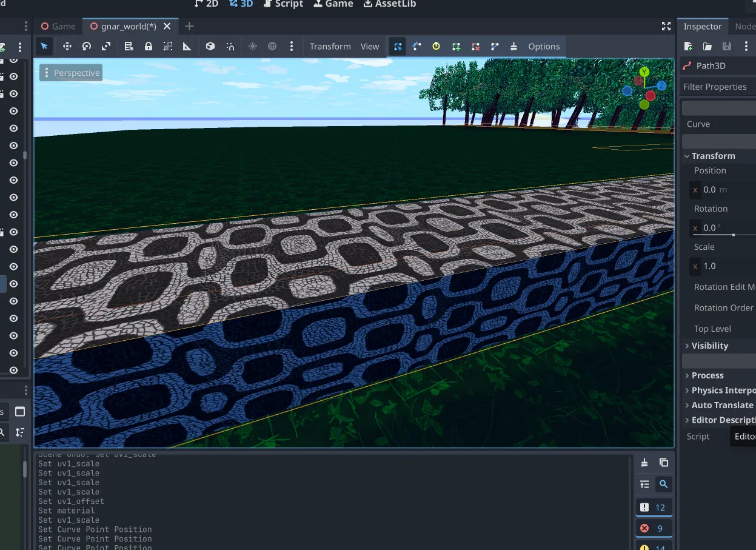Click red X axis on view gizmo
This screenshot has height=550, width=756.
[651, 96]
